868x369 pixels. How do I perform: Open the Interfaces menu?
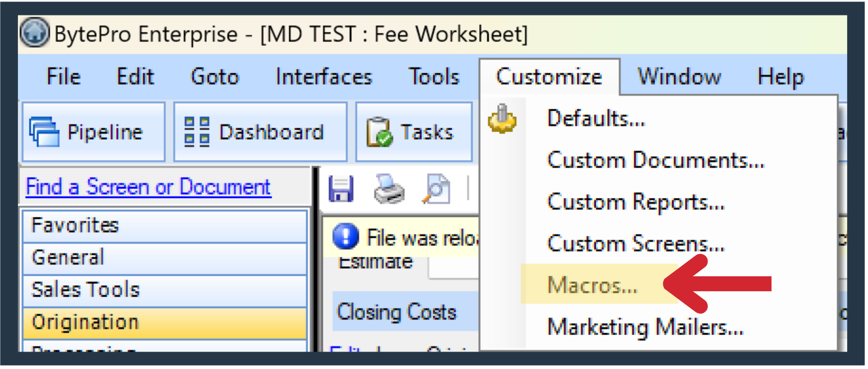coord(324,77)
